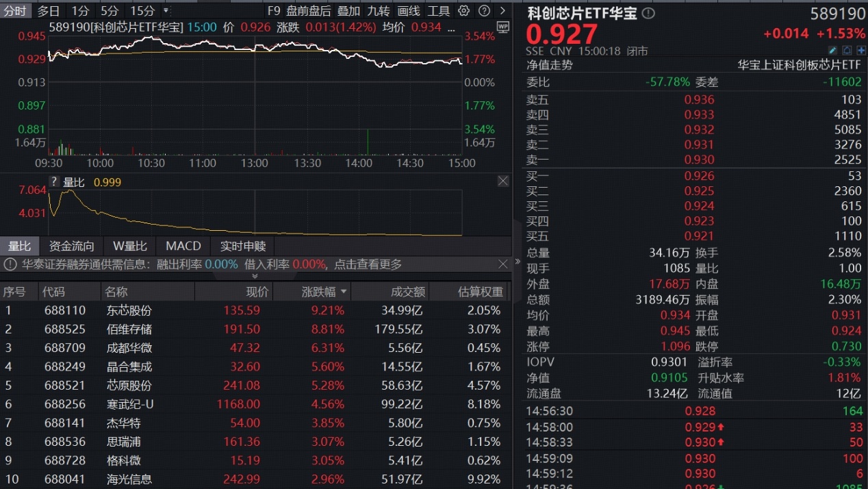Open dropdown arrow after 15分 period
The height and width of the screenshot is (489, 868).
[166, 11]
